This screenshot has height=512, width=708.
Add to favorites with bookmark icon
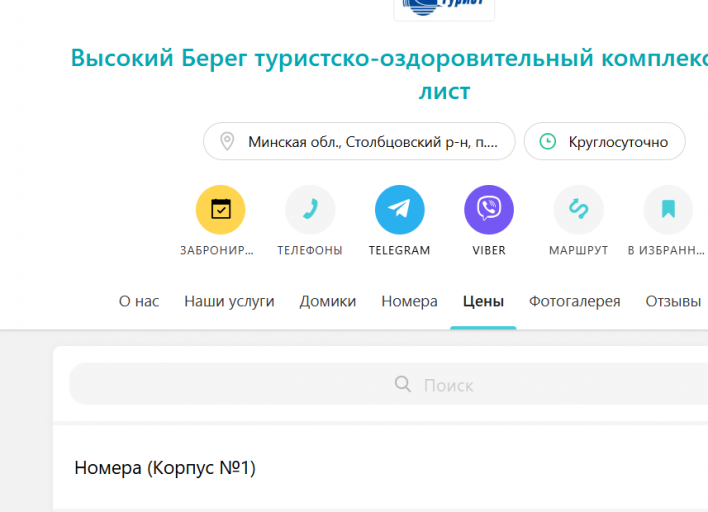(x=668, y=209)
